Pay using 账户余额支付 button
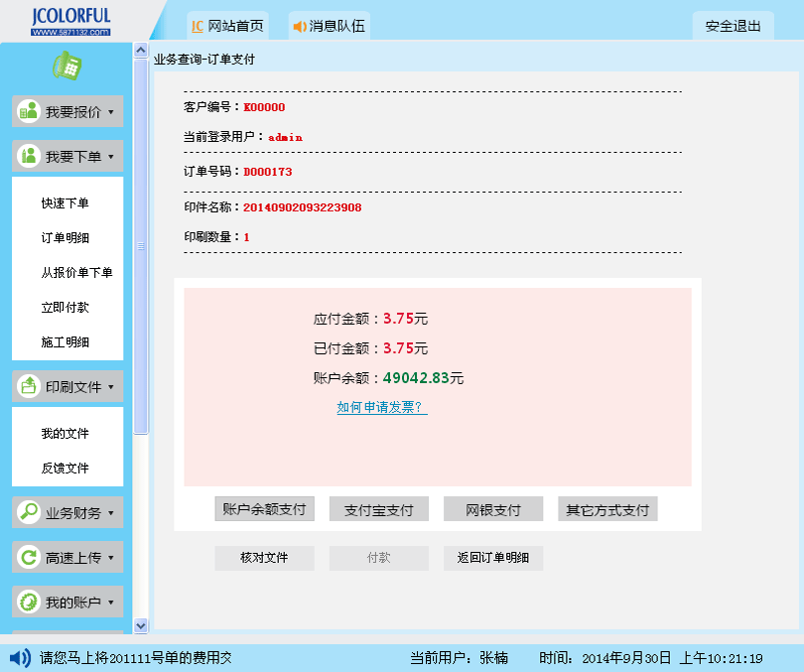 [x=264, y=509]
